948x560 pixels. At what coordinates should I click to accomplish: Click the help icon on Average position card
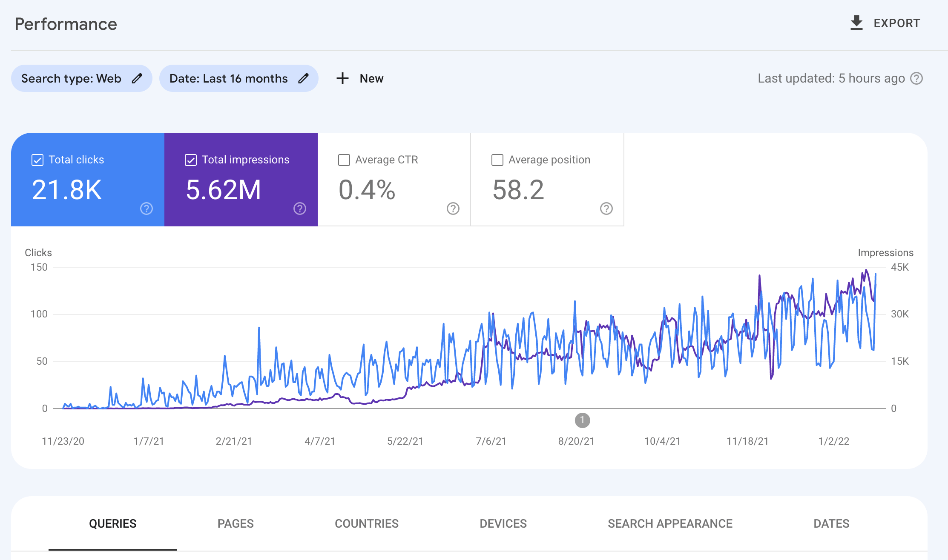pos(606,209)
